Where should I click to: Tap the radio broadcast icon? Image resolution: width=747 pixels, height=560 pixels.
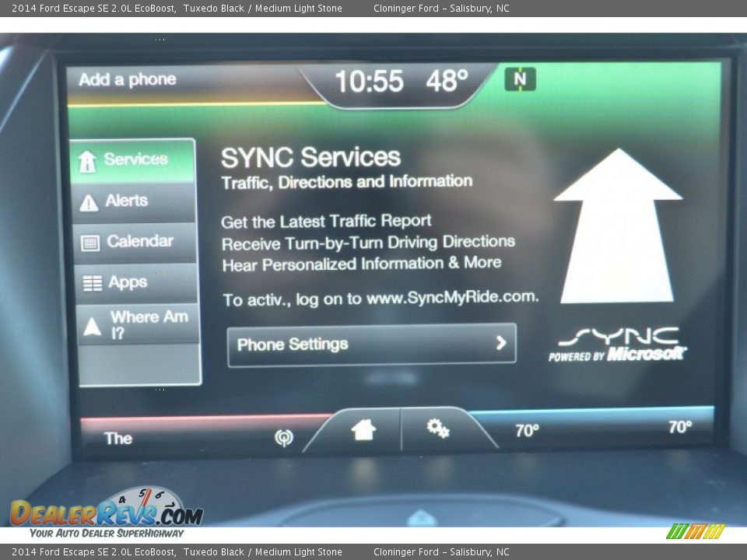tap(284, 438)
